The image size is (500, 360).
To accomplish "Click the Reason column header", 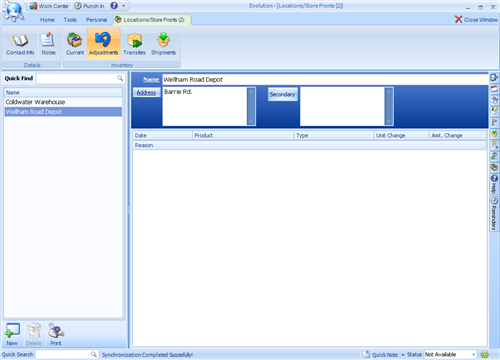I will (x=310, y=145).
